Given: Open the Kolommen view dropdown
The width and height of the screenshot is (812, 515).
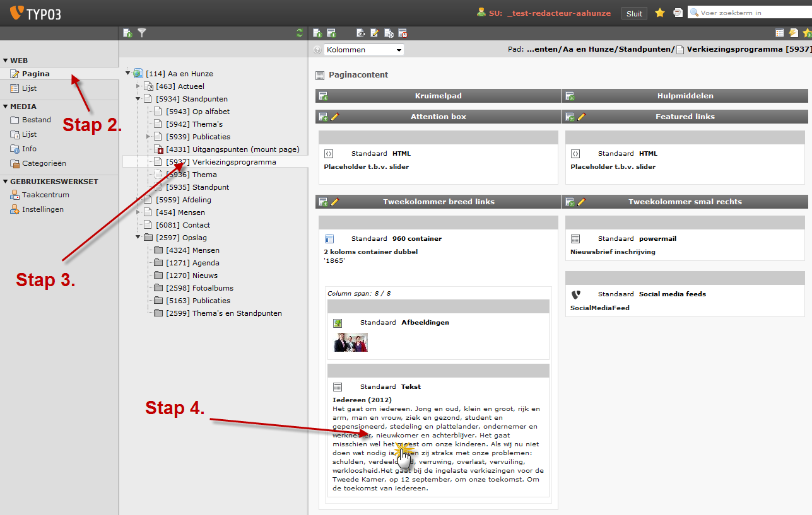Looking at the screenshot, I should (x=364, y=50).
